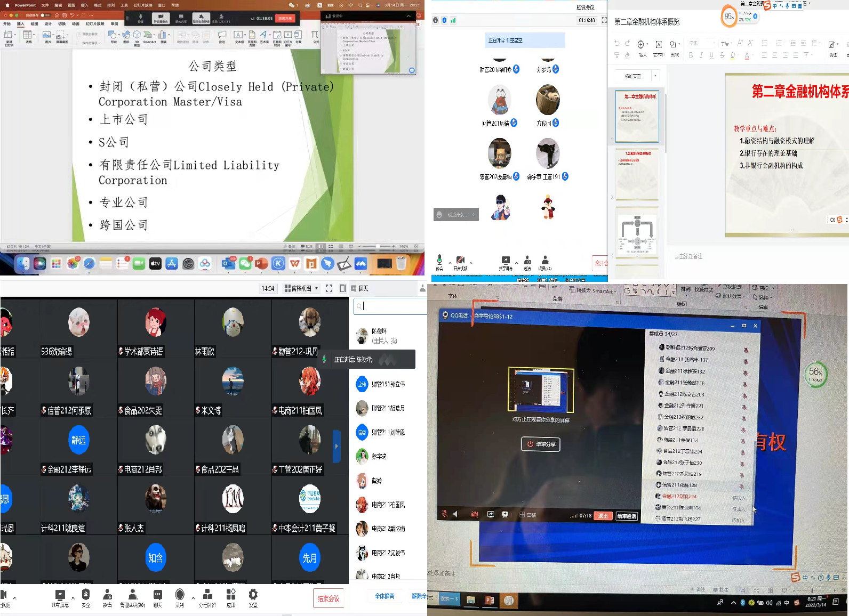Viewport: 849px width, 616px height.
Task: Click the Record icon in meeting toolbar
Action: [x=180, y=595]
